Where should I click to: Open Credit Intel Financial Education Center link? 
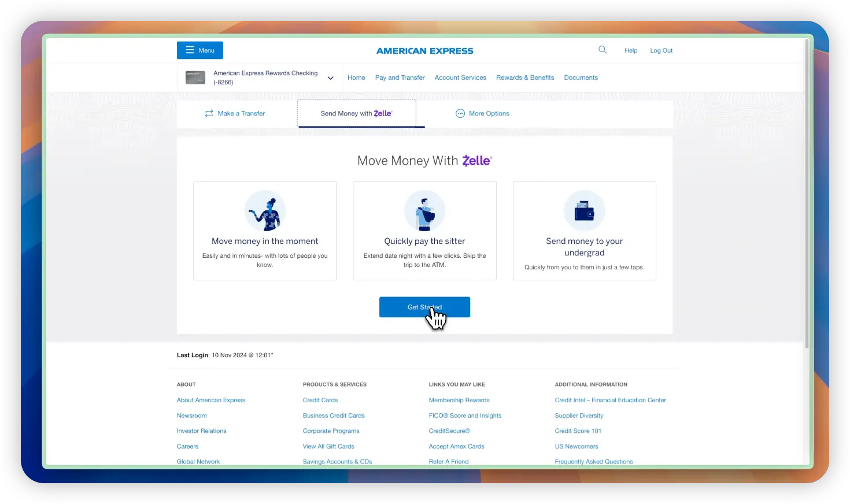(610, 400)
